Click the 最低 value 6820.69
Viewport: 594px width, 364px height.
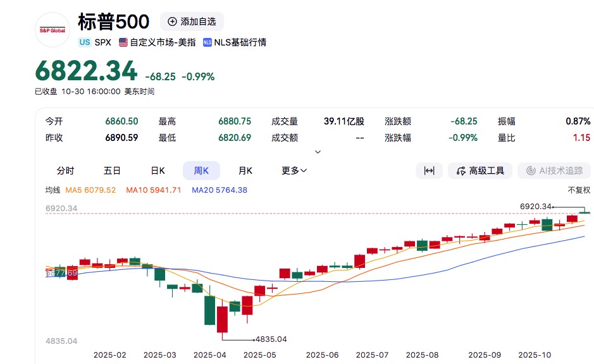(x=235, y=137)
